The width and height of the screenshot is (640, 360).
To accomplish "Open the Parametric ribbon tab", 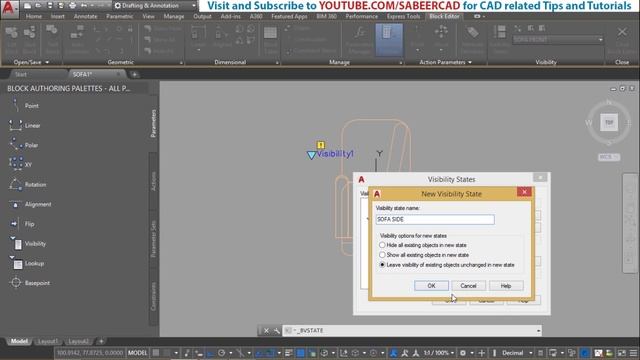I will (120, 16).
